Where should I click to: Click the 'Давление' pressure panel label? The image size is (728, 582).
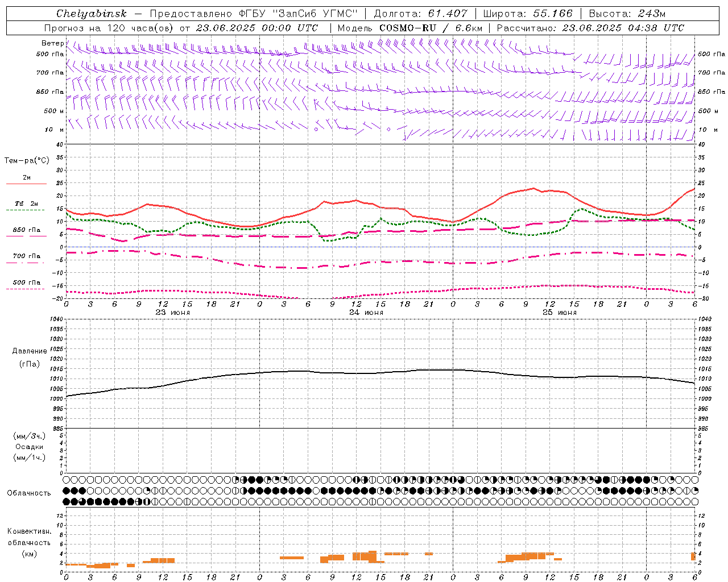click(x=30, y=351)
